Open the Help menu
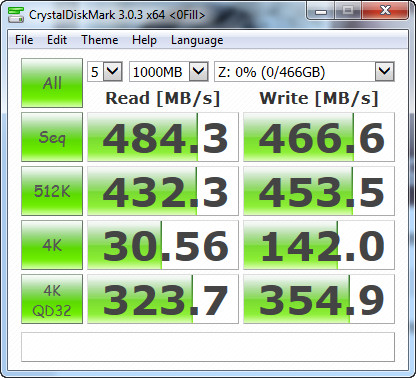The image size is (416, 378). coord(144,40)
